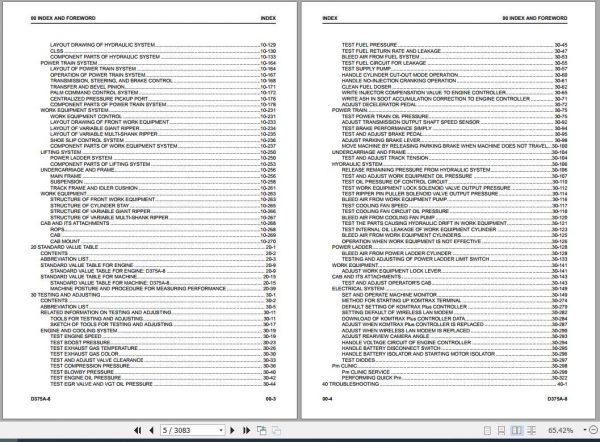Click index entry ADJUST PARKING BRAKE LEVER

click(x=381, y=140)
